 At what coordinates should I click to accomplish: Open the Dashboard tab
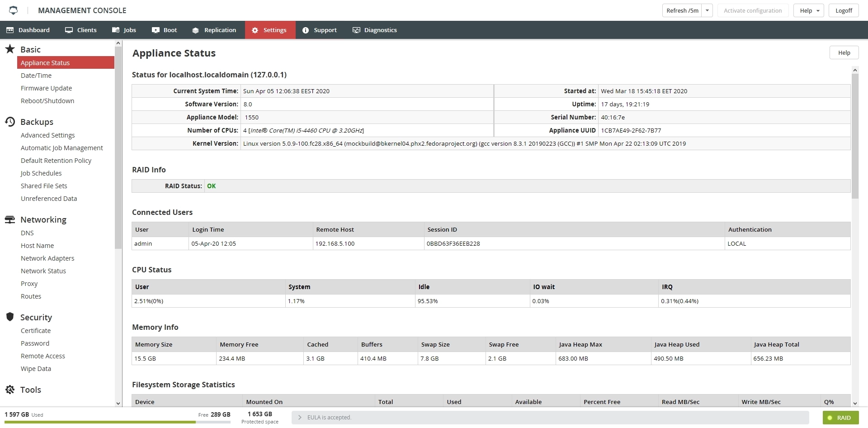(x=28, y=30)
